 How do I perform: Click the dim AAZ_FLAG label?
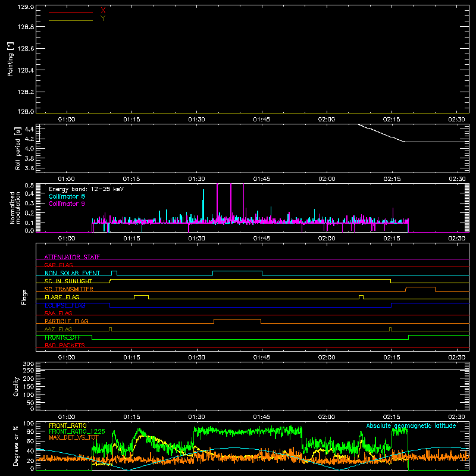pos(58,329)
